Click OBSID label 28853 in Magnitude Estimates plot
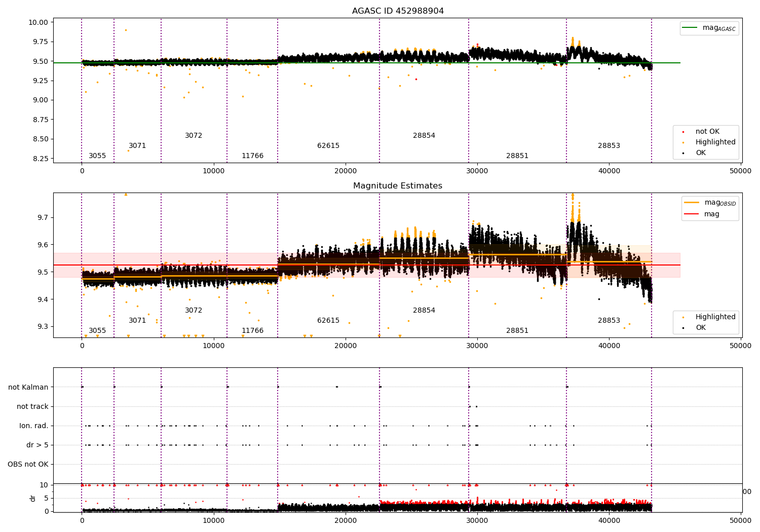The image size is (760, 532). (x=609, y=321)
